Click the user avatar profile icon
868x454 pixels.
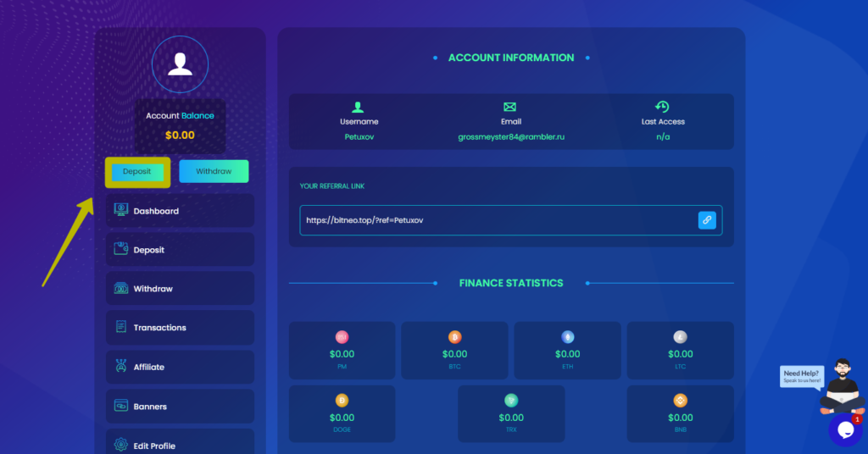[180, 64]
